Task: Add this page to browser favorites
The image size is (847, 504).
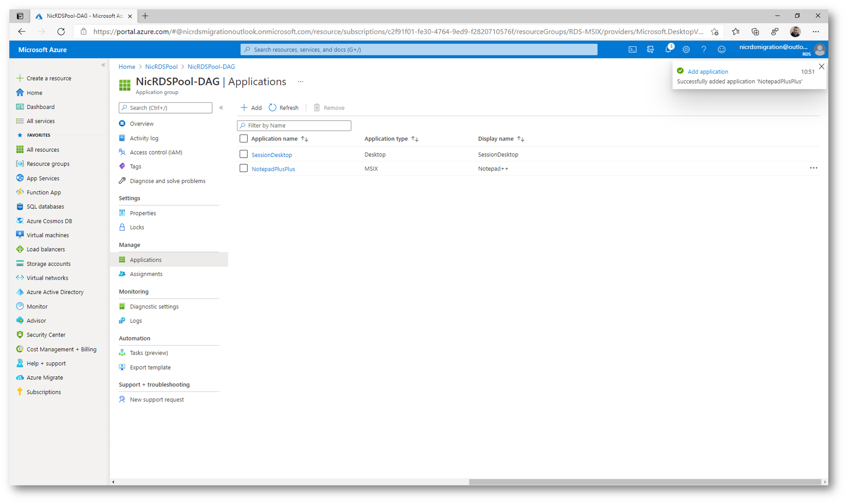Action: (715, 32)
